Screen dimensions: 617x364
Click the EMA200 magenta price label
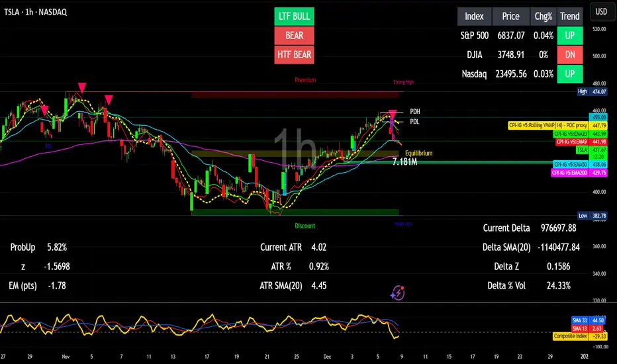(x=579, y=173)
